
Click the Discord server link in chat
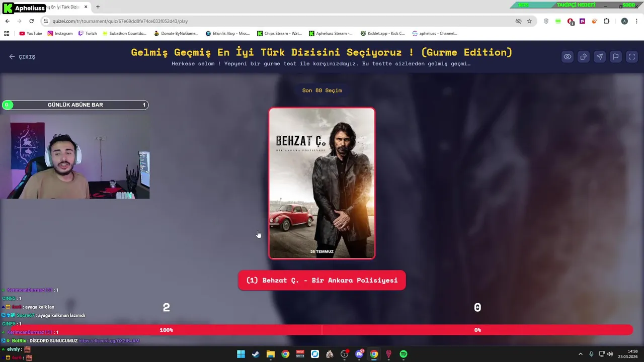[x=109, y=341]
